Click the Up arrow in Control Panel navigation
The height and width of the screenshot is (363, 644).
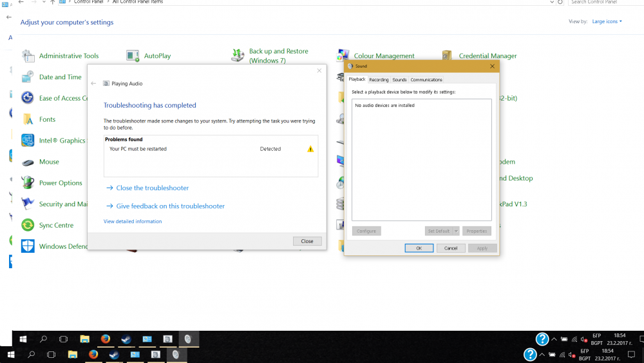pos(53,2)
